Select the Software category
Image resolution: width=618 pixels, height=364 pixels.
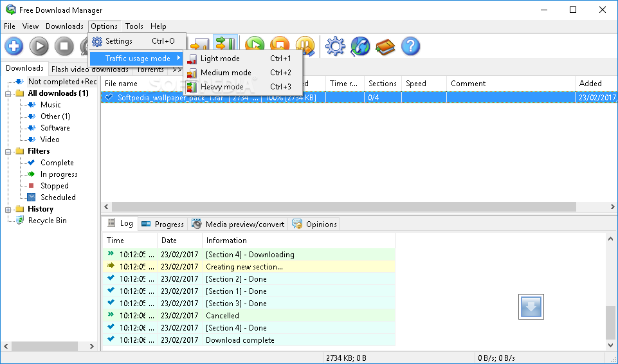[x=55, y=127]
